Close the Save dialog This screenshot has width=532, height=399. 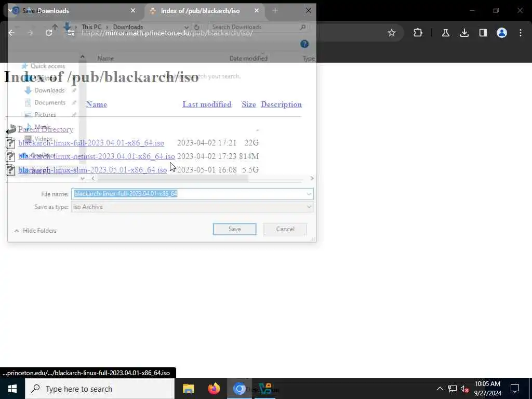pos(309,10)
